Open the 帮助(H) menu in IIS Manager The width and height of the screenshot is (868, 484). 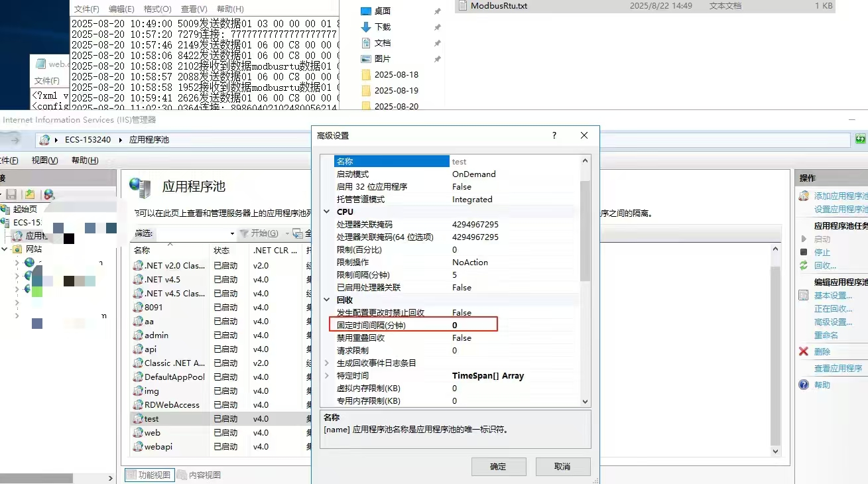click(85, 160)
